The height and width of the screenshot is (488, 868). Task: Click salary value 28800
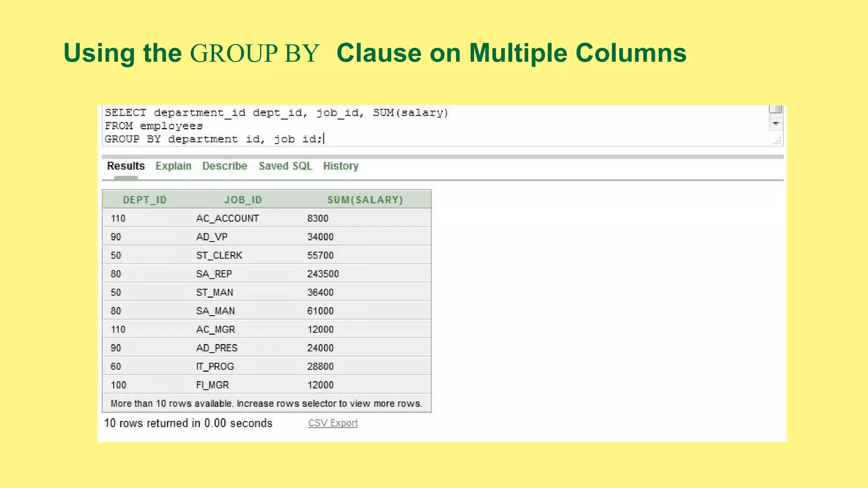[320, 366]
